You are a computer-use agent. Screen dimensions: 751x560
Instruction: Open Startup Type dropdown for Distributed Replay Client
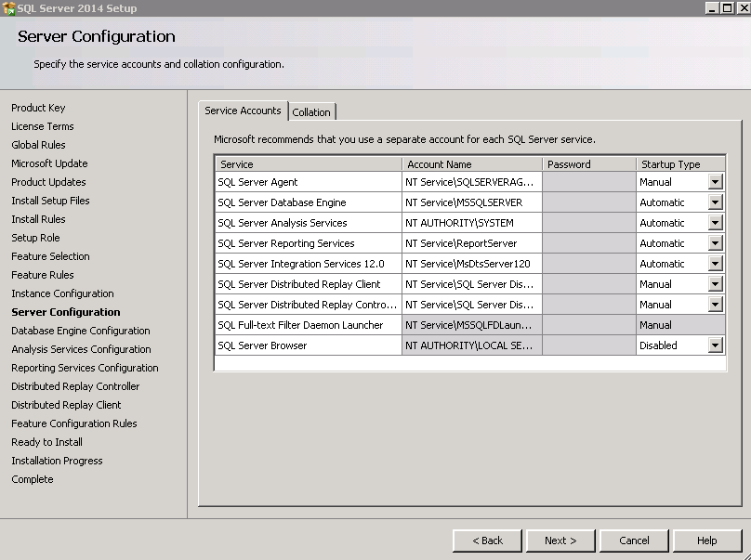point(715,284)
